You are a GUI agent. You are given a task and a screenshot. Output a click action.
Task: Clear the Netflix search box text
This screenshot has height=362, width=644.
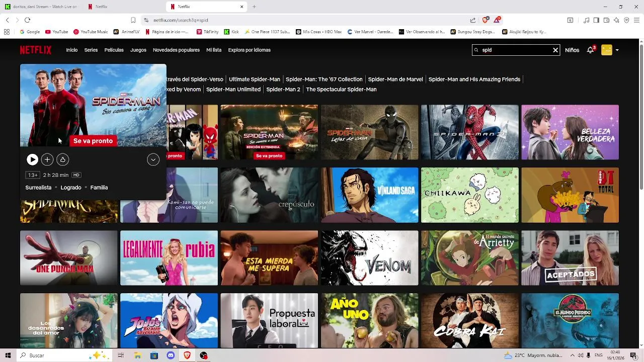[555, 50]
